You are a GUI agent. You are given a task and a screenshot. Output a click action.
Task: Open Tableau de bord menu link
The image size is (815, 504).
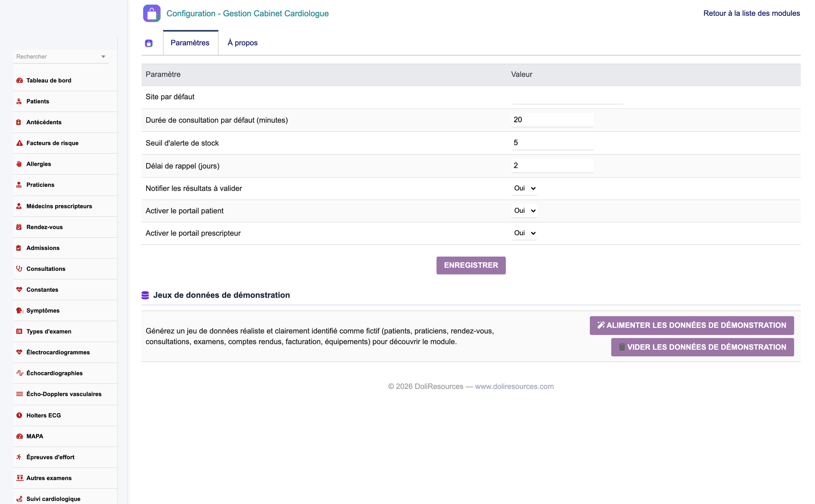[x=49, y=80]
